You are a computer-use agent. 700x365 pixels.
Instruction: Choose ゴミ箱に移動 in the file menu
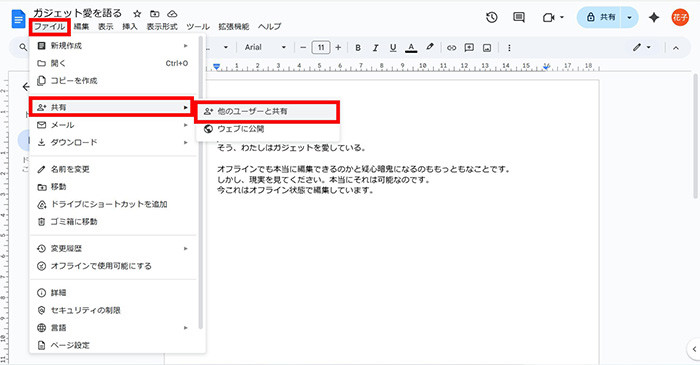point(113,221)
